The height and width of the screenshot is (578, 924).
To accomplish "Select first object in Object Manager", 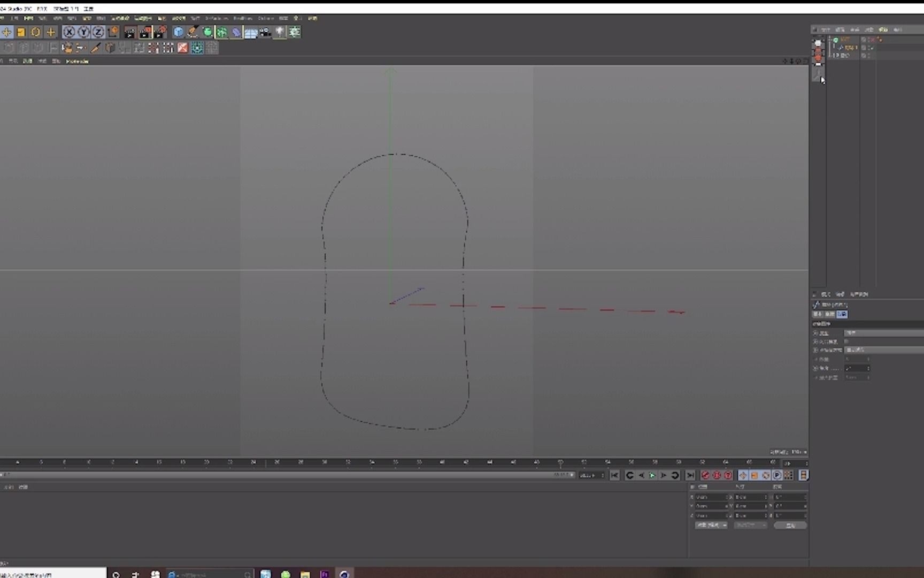I will [845, 40].
